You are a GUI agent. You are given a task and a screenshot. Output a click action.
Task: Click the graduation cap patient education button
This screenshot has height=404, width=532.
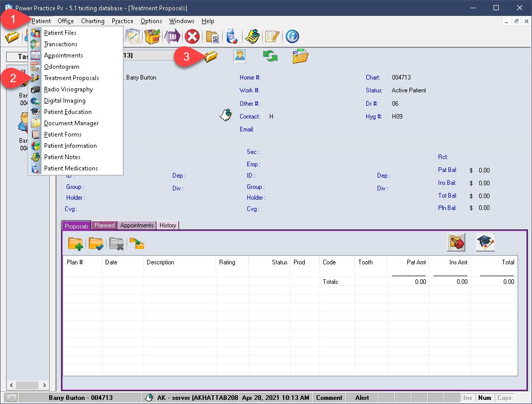(485, 242)
